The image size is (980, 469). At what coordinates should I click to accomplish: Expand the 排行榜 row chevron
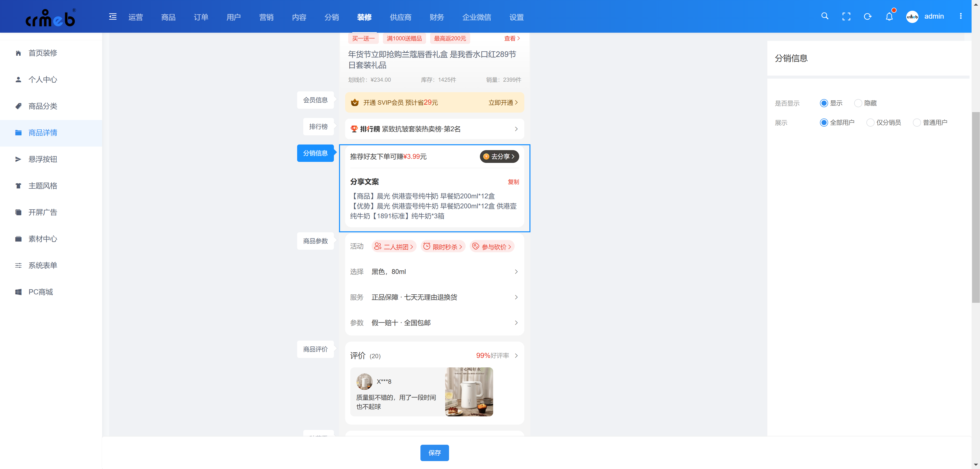tap(516, 129)
